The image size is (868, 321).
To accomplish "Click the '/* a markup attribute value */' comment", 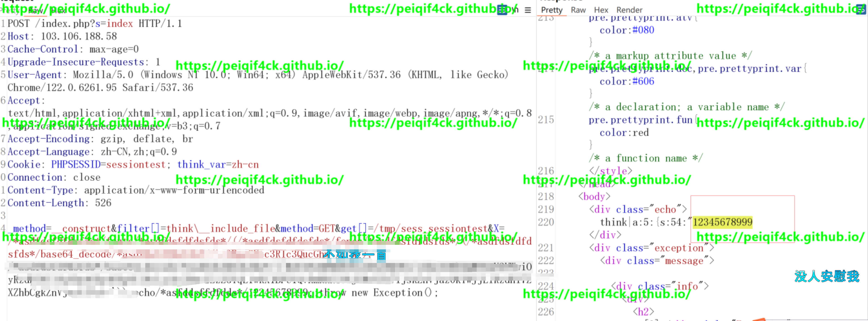I will [670, 56].
